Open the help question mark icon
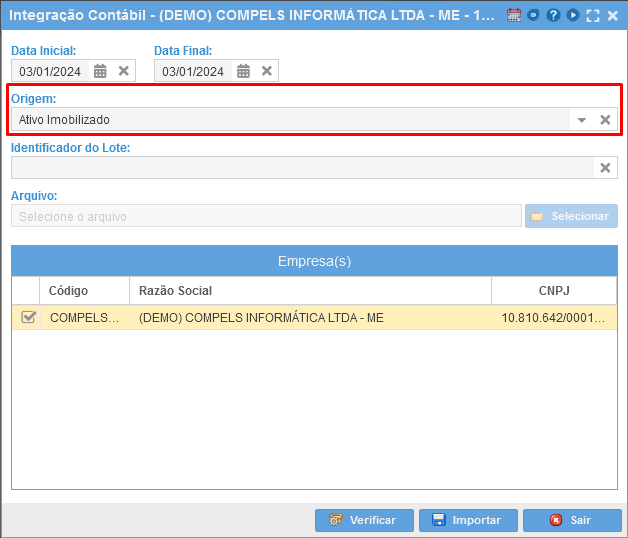 point(553,15)
